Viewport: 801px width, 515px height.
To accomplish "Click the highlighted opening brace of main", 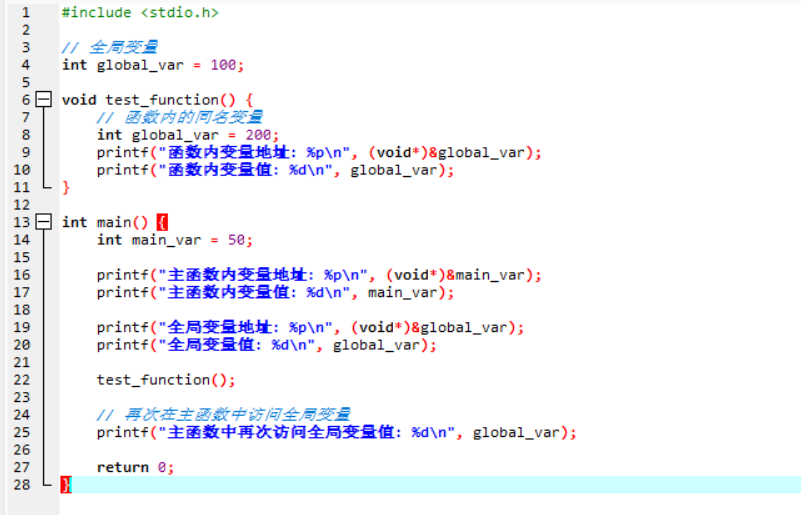I will [x=162, y=222].
